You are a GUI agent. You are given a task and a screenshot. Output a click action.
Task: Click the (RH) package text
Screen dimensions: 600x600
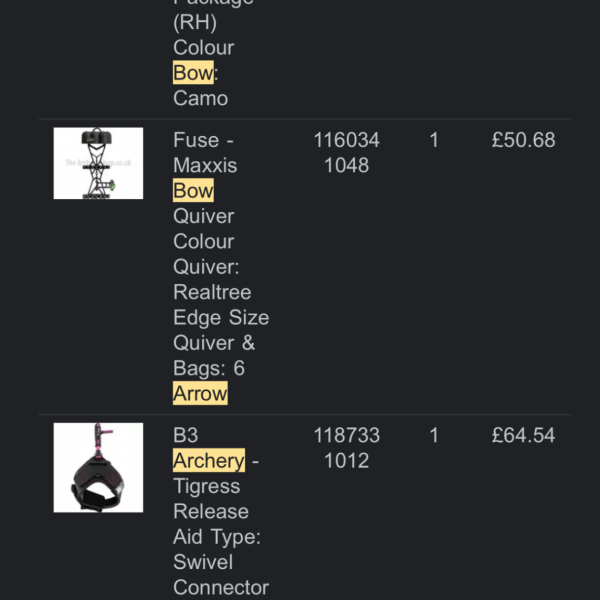click(x=195, y=22)
